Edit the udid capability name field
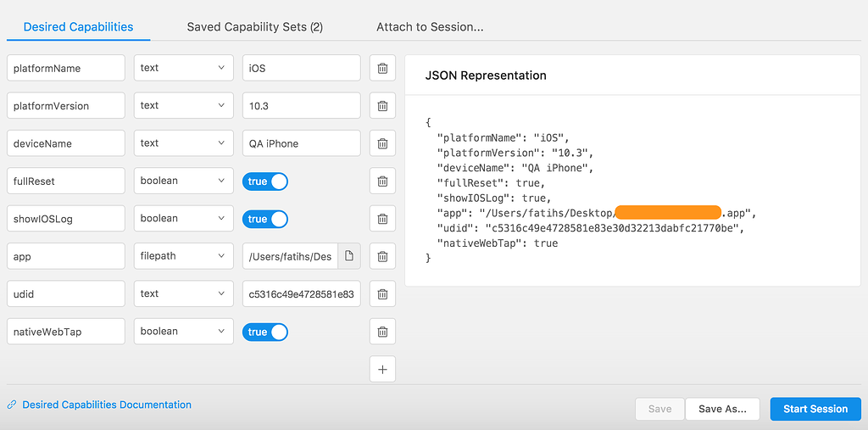Image resolution: width=868 pixels, height=430 pixels. (66, 294)
